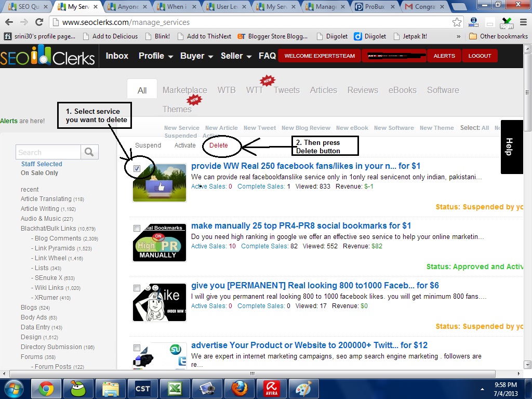Select Blog Comments subcategory
532x399 pixels.
tap(64, 238)
